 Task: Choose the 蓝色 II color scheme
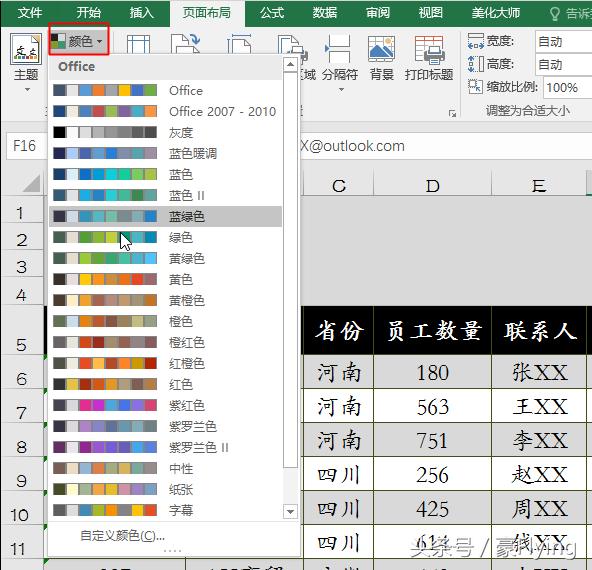[x=165, y=196]
